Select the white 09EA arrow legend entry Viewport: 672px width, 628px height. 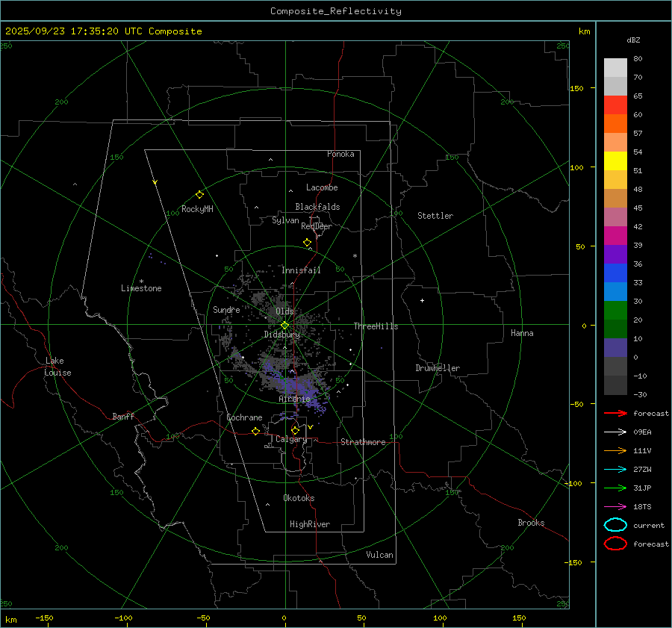(x=615, y=432)
